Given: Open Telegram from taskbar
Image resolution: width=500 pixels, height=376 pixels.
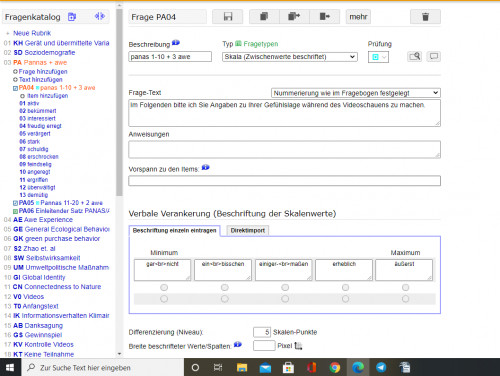Looking at the screenshot, I should point(381,368).
